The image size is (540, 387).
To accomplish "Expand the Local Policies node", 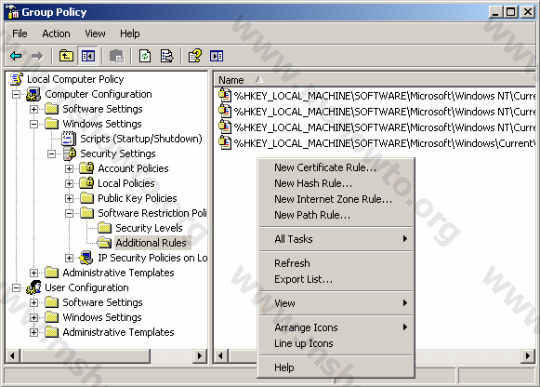I will [69, 183].
